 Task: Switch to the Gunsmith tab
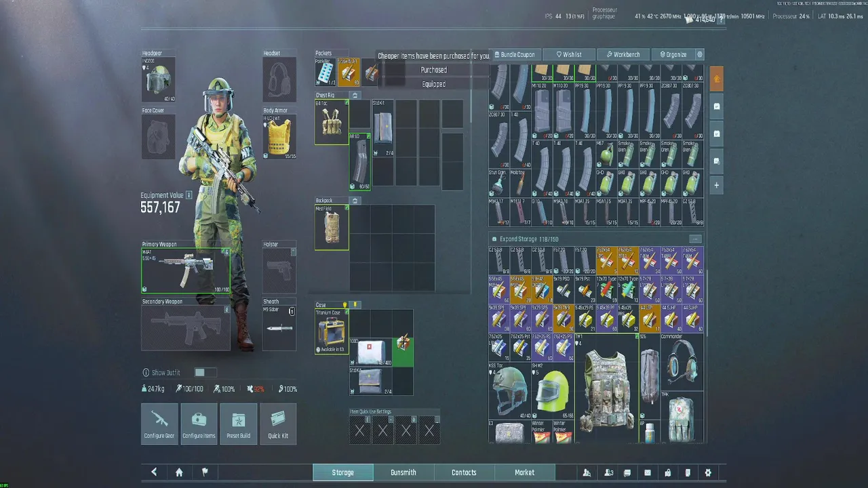click(x=403, y=472)
